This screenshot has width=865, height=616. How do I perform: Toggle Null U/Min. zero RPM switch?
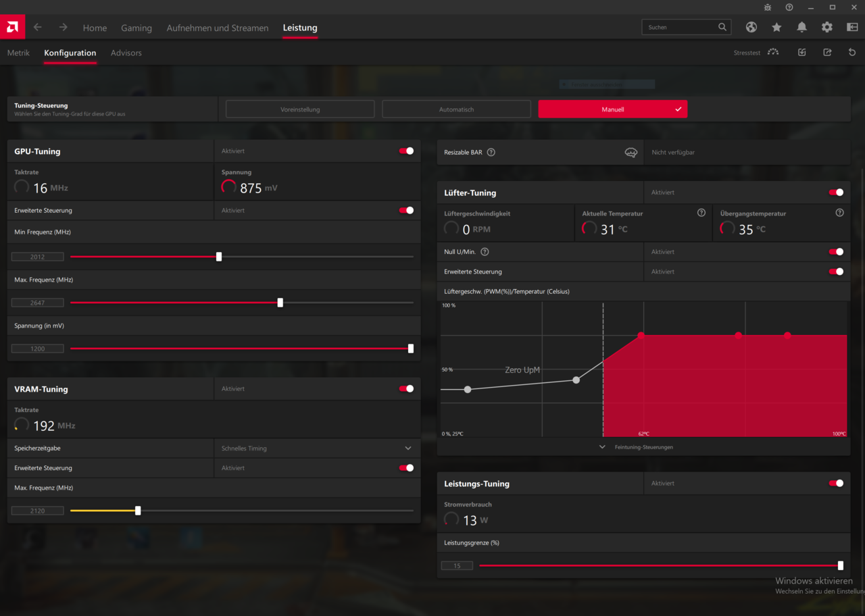[x=836, y=252]
